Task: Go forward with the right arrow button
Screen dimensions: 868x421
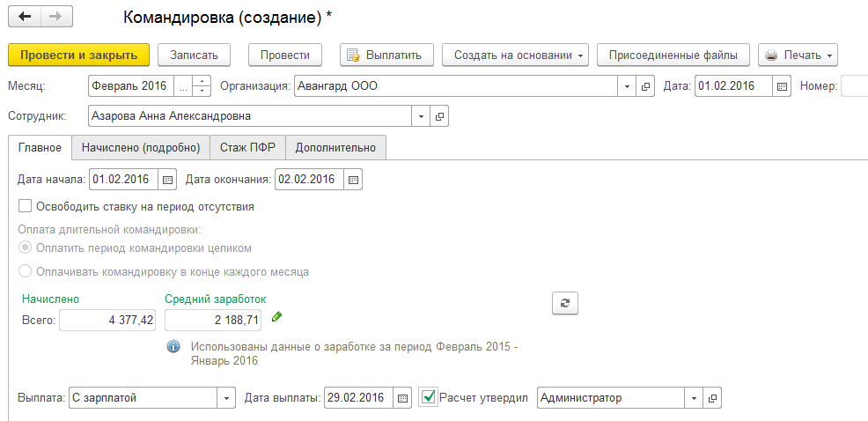Action: 56,17
